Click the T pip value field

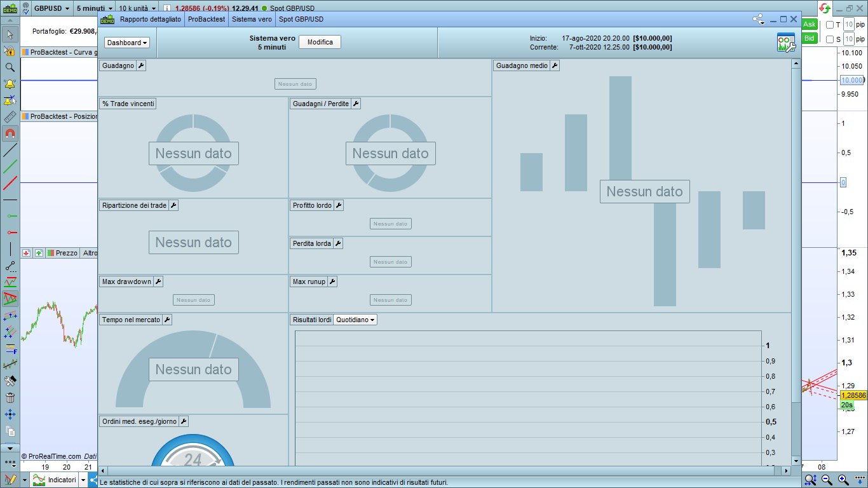pos(848,25)
